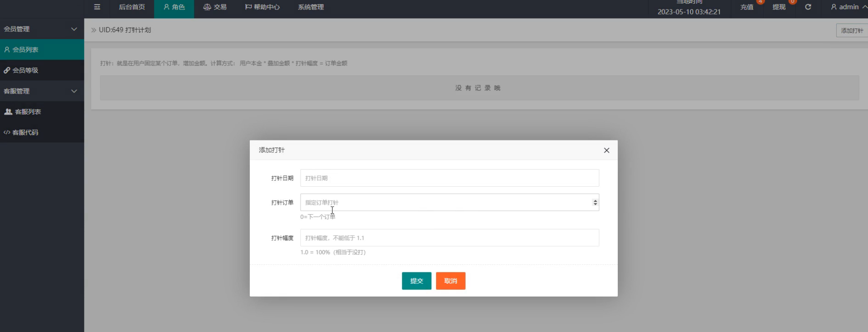
Task: Open 客服列表 in the sidebar
Action: coord(28,112)
